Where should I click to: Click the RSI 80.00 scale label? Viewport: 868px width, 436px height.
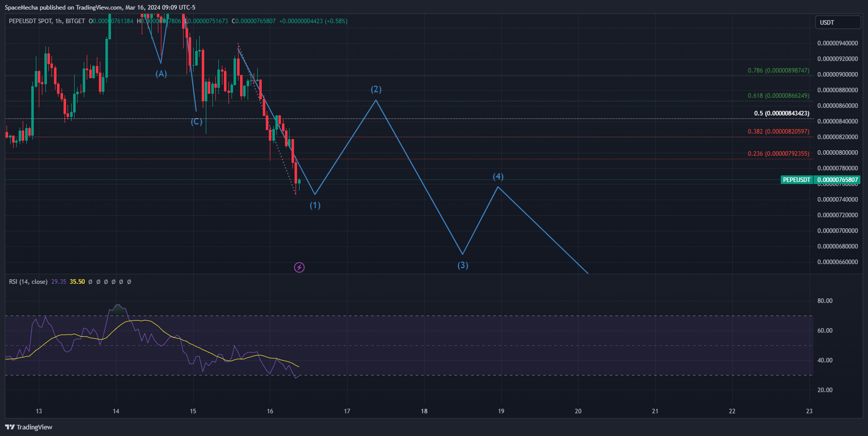(825, 301)
